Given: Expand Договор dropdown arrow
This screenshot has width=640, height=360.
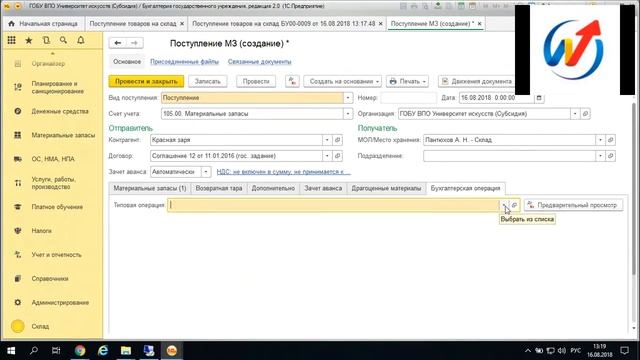Looking at the screenshot, I should (x=327, y=156).
